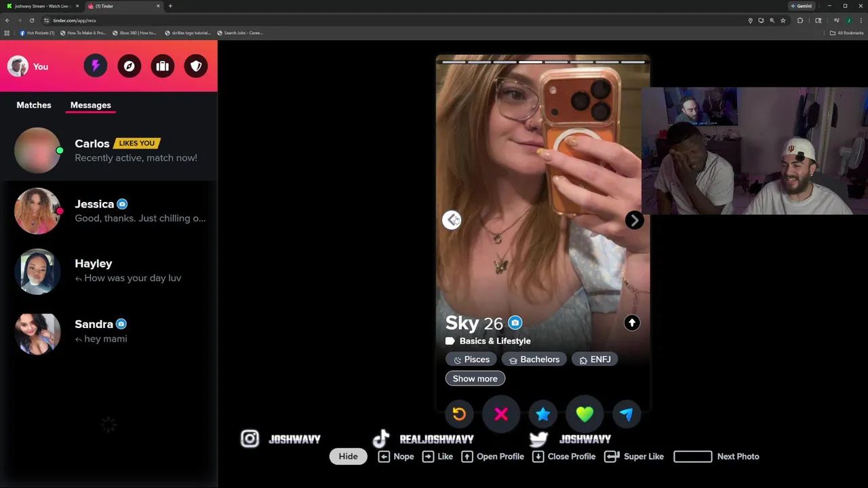Viewport: 868px width, 488px height.
Task: Click the Close Profile down-arrow key icon
Action: [x=538, y=456]
